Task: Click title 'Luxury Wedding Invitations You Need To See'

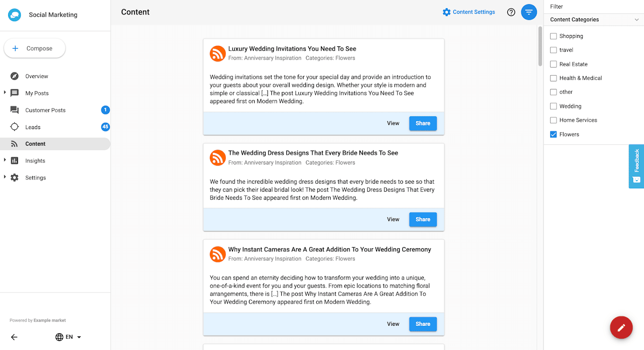Action: tap(292, 49)
